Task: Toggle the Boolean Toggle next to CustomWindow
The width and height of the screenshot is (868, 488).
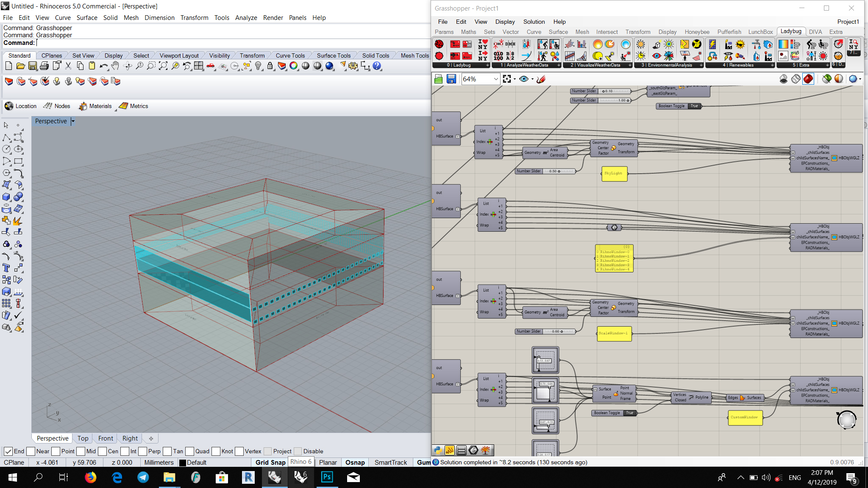Action: coord(629,413)
